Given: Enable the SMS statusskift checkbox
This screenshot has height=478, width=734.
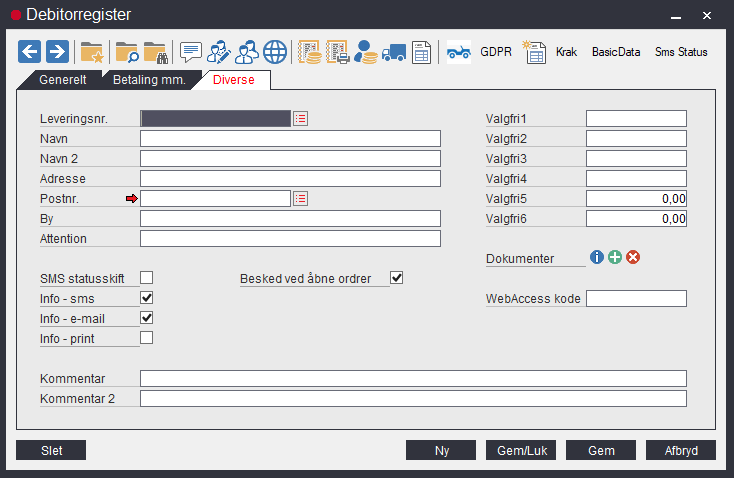Looking at the screenshot, I should coord(147,277).
